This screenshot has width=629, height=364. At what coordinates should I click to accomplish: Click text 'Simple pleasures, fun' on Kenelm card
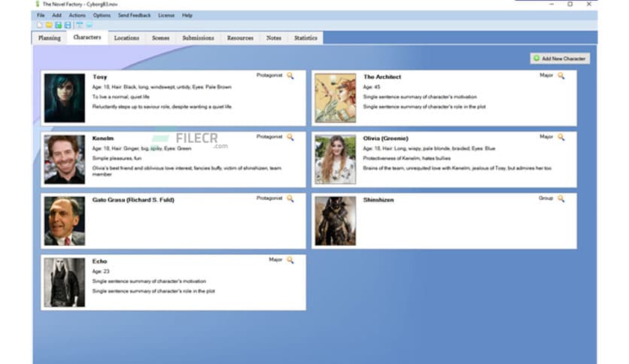pos(117,159)
